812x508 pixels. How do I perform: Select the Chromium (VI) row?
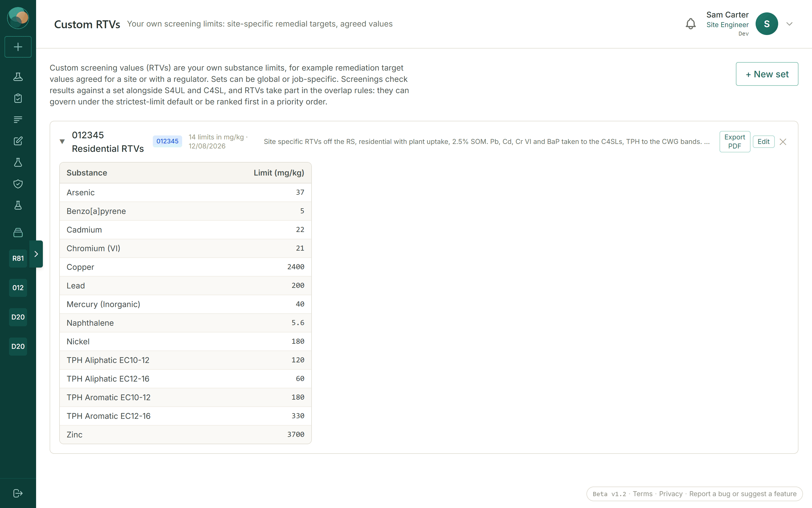point(185,248)
